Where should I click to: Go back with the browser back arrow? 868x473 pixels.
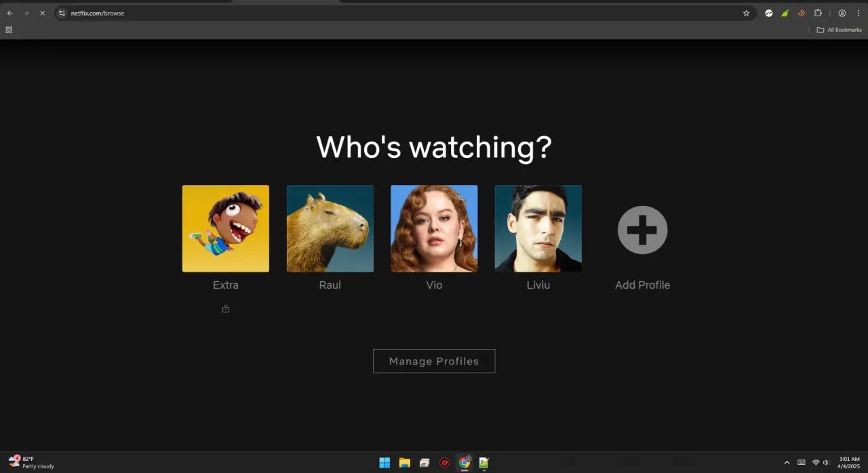10,13
